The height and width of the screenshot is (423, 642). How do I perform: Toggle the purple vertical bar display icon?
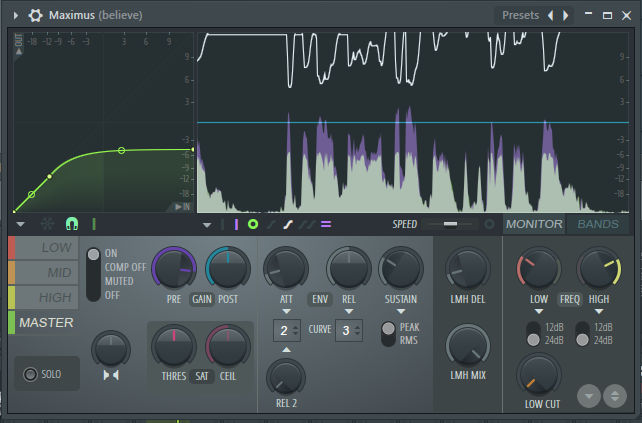pos(236,224)
